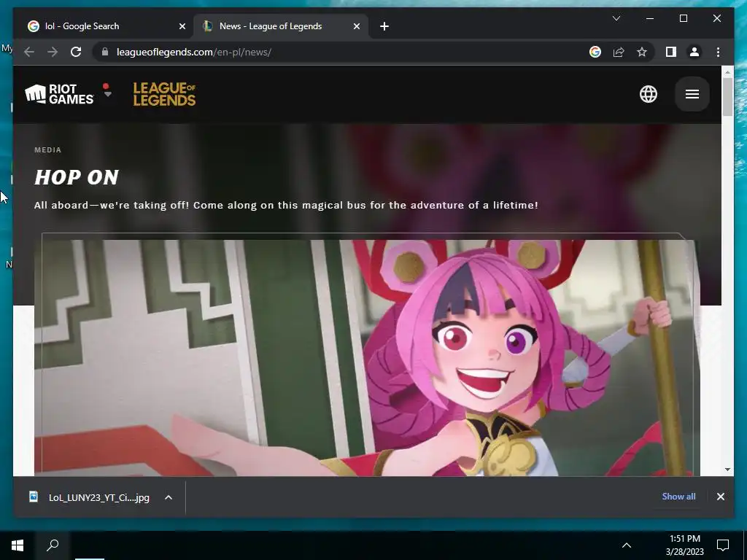Click the MEDIA category label
The image size is (747, 560).
click(x=47, y=150)
